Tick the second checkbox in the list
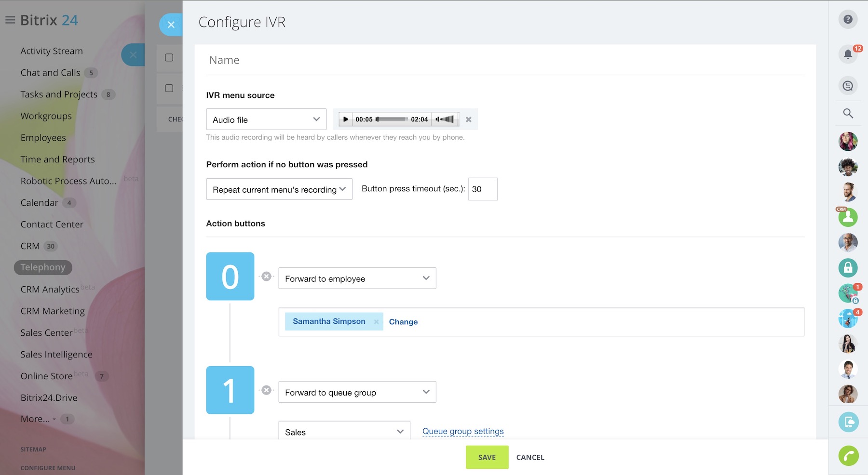Image resolution: width=868 pixels, height=475 pixels. click(169, 88)
